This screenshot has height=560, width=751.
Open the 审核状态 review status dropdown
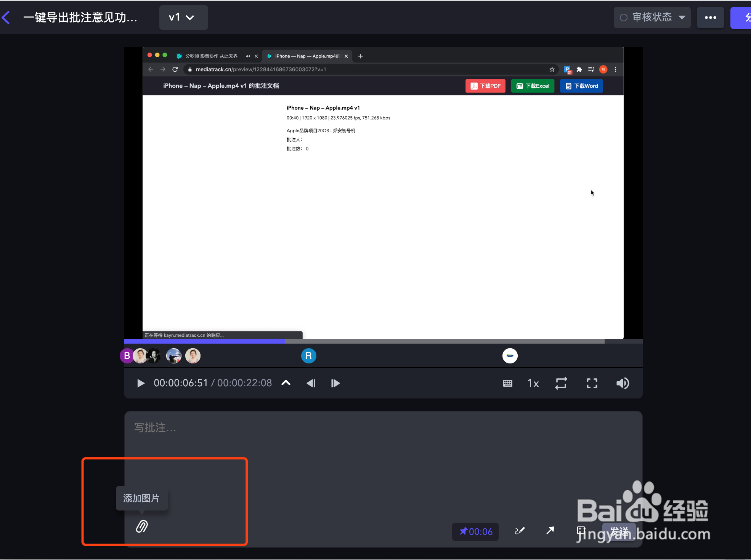pos(652,18)
